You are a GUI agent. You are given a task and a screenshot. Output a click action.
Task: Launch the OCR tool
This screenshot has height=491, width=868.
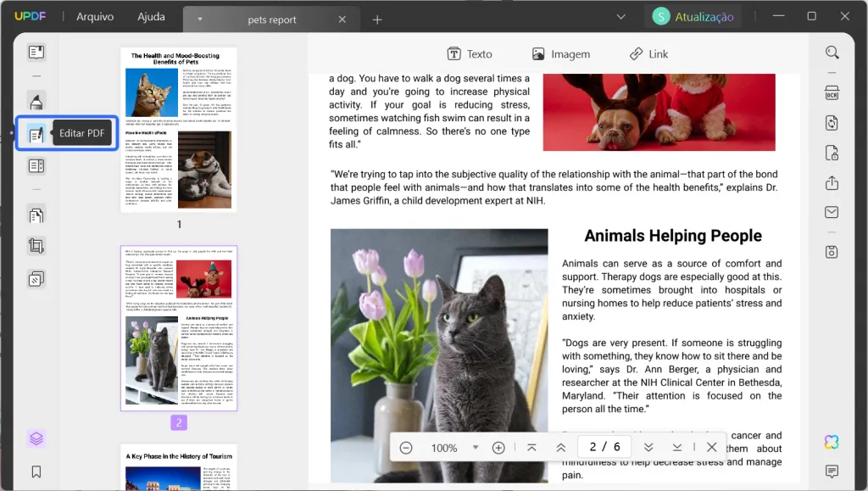(832, 93)
